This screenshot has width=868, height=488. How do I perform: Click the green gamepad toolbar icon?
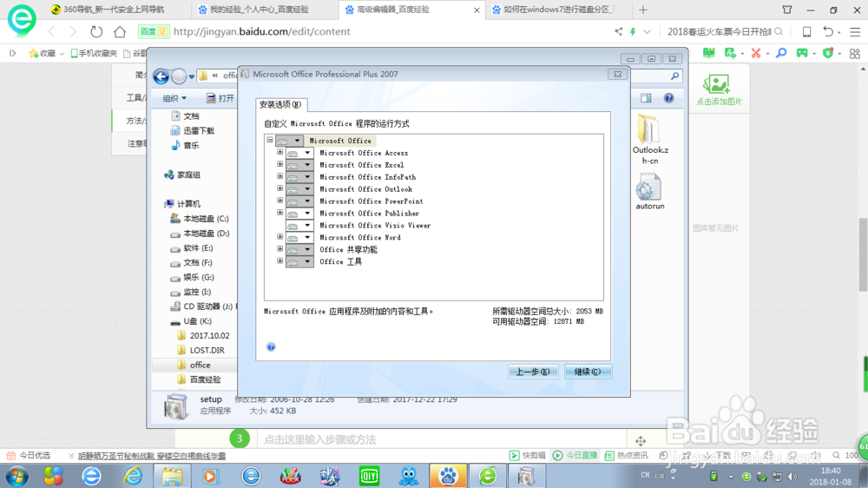coord(802,53)
